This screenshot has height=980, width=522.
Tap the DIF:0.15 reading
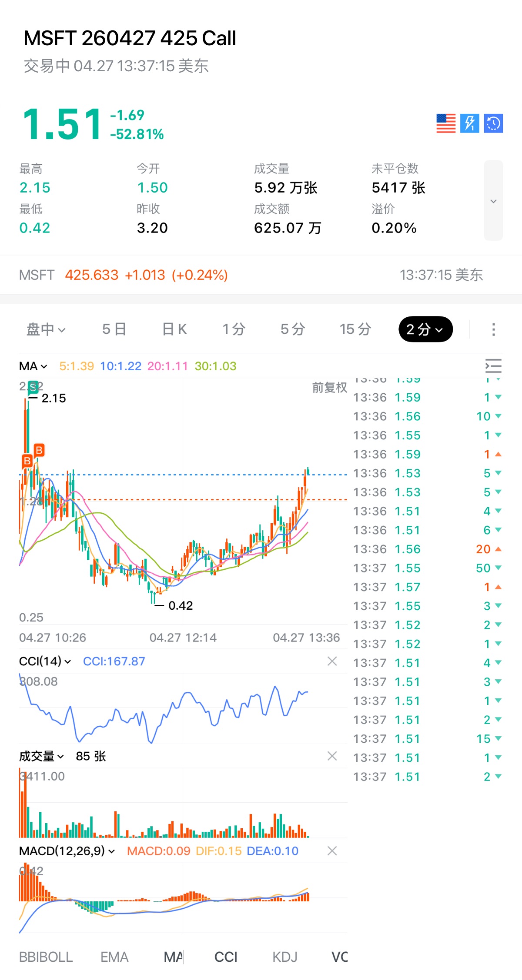coord(218,851)
